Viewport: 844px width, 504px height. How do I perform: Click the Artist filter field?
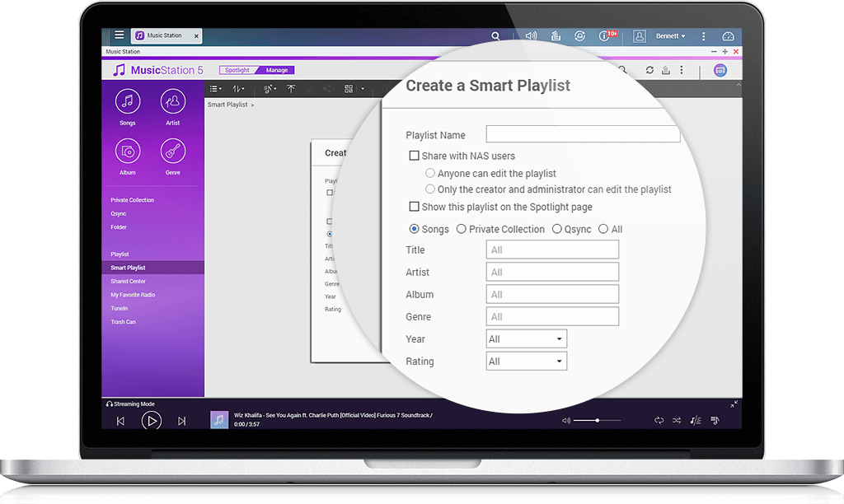point(552,272)
